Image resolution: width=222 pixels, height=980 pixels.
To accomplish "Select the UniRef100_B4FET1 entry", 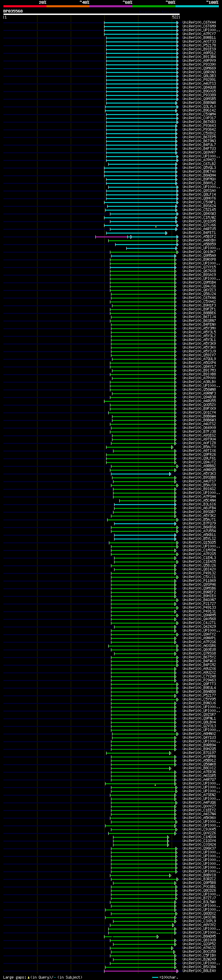I will pos(199,233).
